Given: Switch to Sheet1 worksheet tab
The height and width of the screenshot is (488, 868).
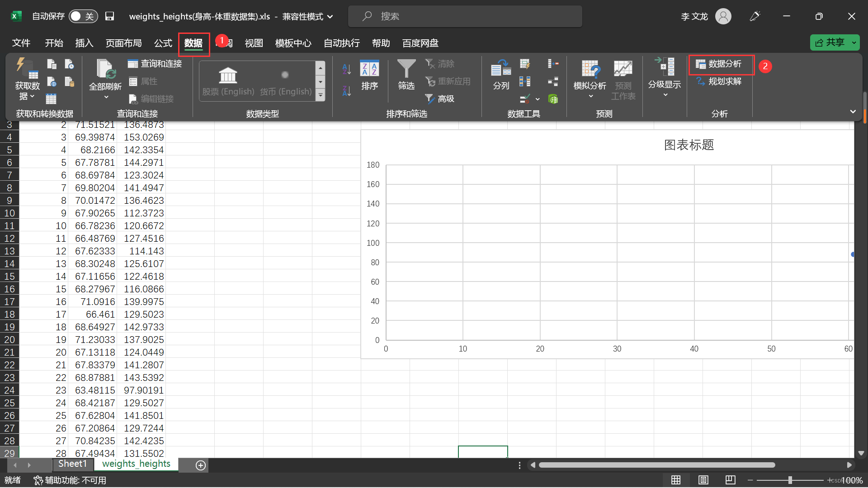Looking at the screenshot, I should coord(72,464).
